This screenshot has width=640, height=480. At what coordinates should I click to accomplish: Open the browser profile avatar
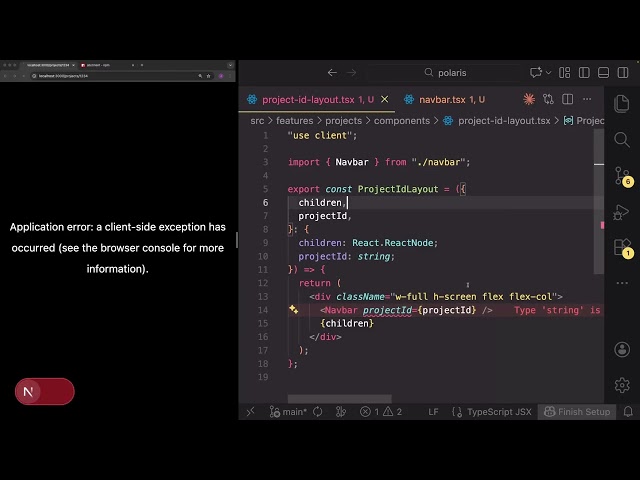point(221,76)
